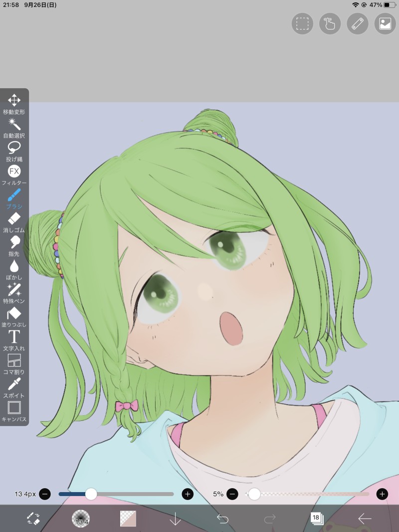399x532 pixels.
Task: Increase opacity with the plus button
Action: tap(383, 494)
